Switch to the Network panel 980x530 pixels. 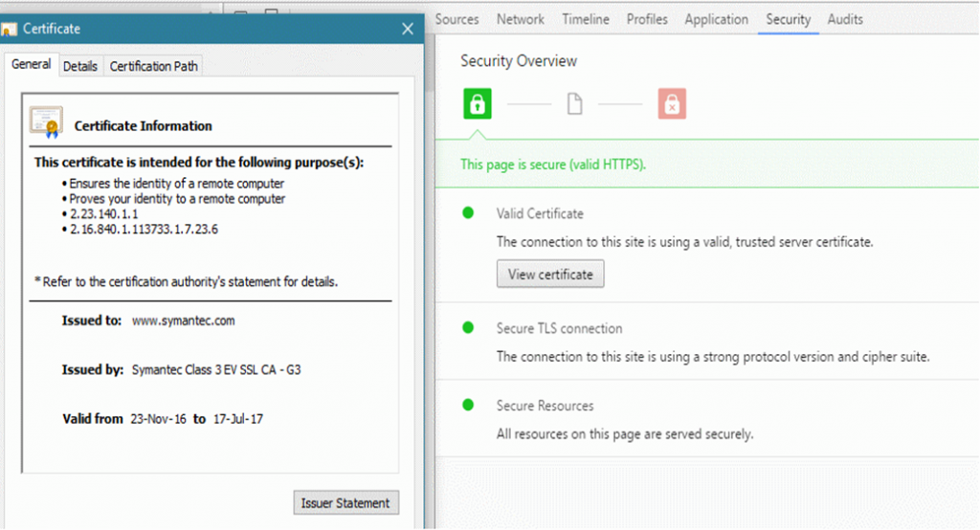521,19
